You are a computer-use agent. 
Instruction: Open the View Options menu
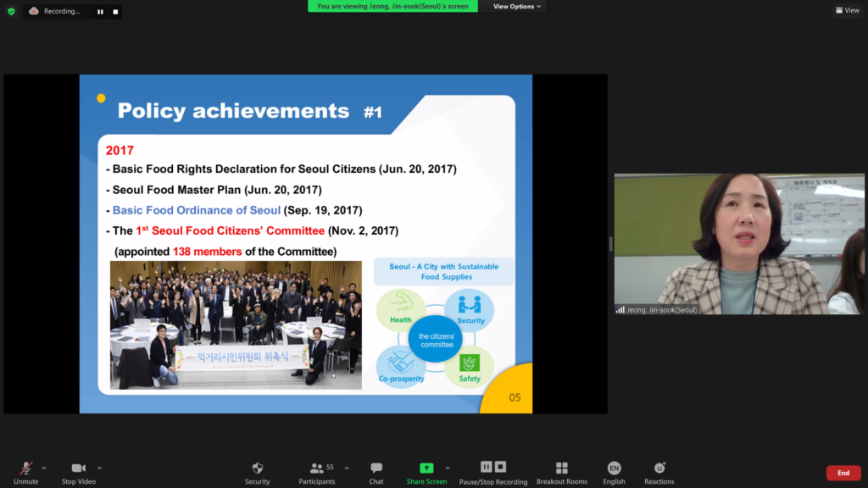click(x=515, y=7)
